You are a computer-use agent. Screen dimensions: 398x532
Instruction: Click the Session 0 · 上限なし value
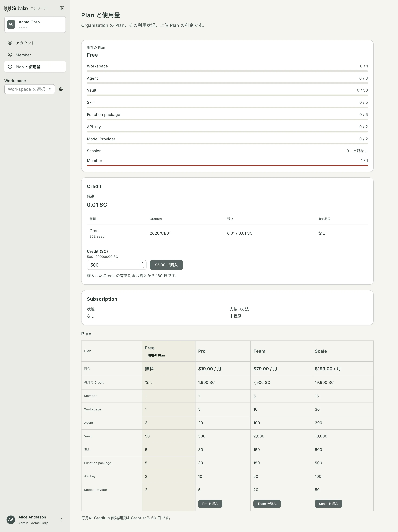[x=357, y=151]
